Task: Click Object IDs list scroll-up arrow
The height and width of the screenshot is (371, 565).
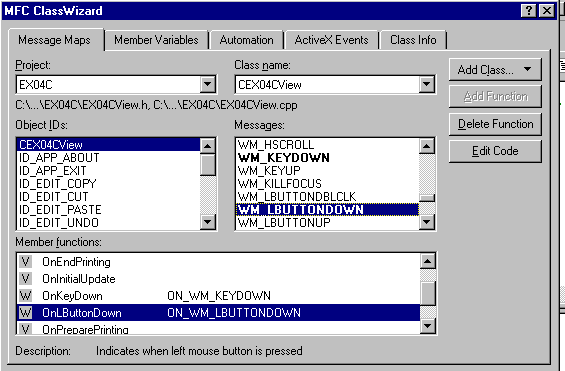Action: coord(208,146)
